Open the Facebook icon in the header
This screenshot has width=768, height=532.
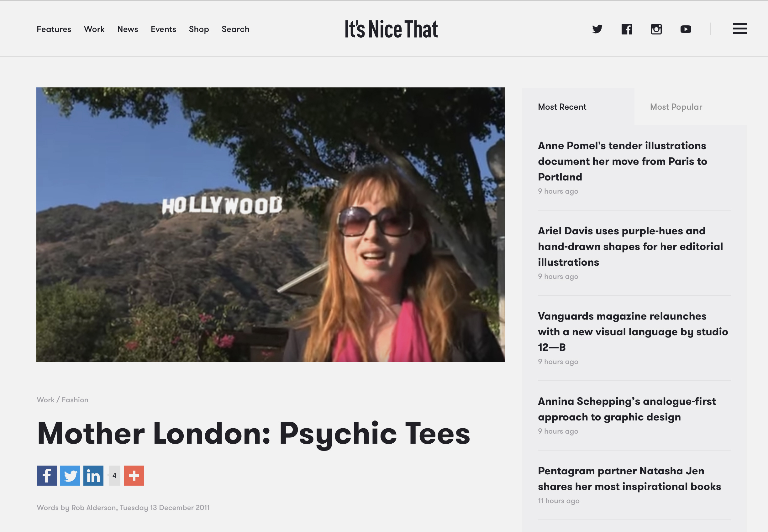[627, 29]
